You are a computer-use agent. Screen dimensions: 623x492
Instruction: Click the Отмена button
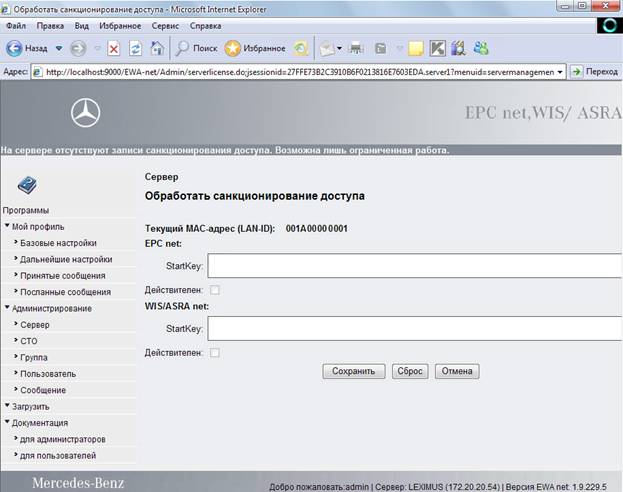[457, 371]
